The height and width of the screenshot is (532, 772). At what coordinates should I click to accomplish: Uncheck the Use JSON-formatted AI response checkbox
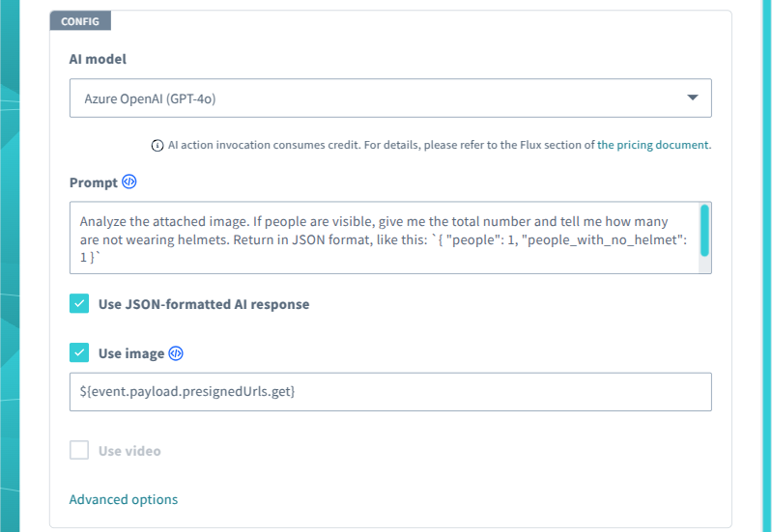click(x=79, y=304)
